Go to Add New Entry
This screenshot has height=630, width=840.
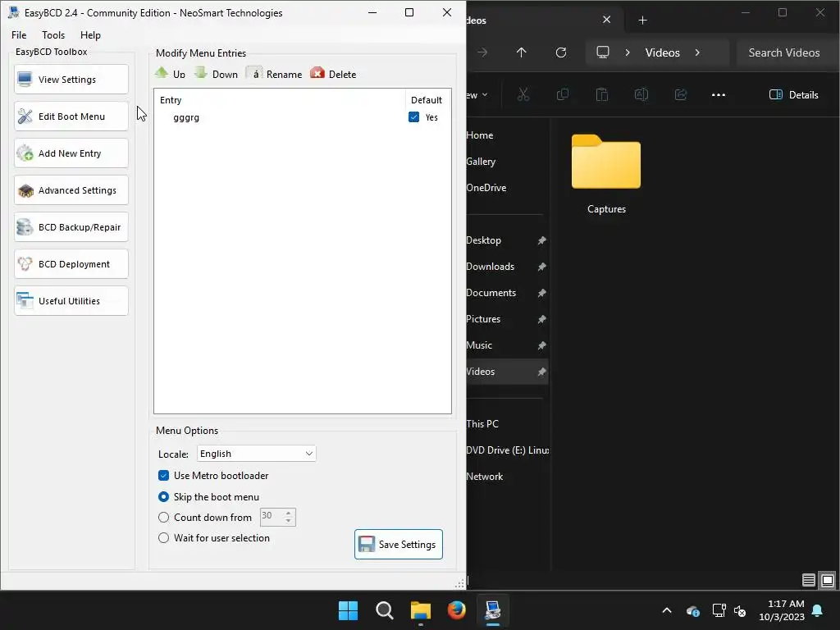[x=71, y=153]
